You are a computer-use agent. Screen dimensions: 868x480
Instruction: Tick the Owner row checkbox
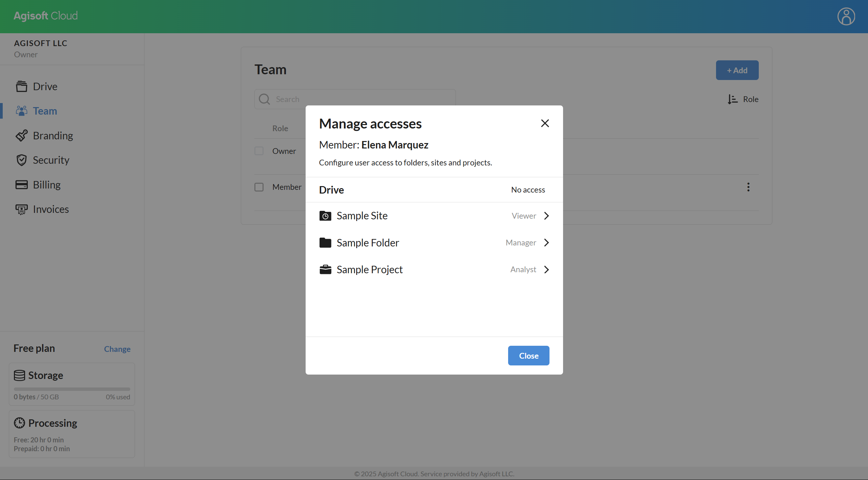coord(259,151)
